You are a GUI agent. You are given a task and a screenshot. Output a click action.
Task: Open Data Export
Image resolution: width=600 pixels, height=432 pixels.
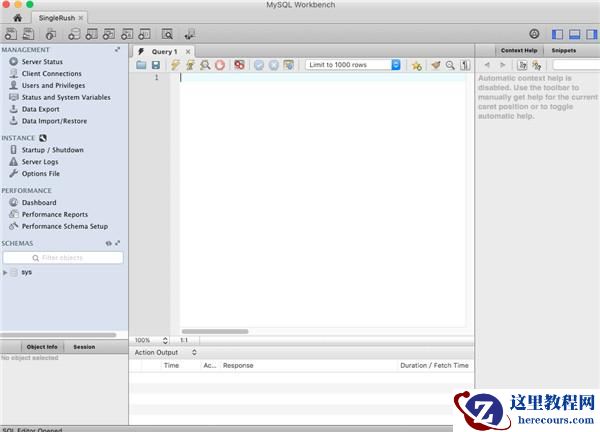pyautogui.click(x=40, y=109)
